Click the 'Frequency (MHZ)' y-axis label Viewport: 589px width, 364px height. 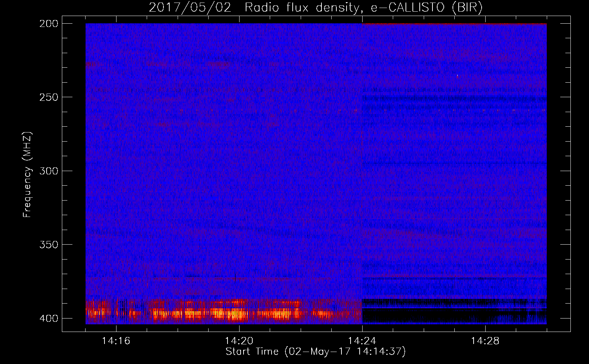coord(27,175)
